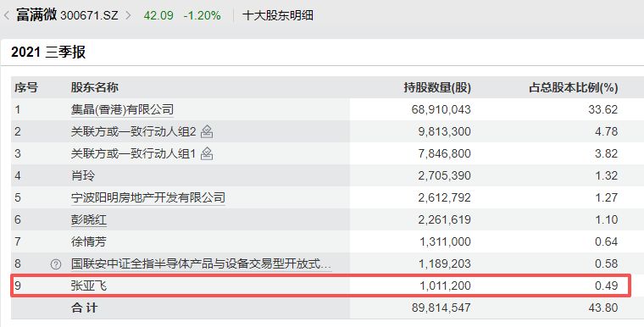The image size is (644, 327).
Task: Click share count 68,910,043
Action: pyautogui.click(x=441, y=109)
